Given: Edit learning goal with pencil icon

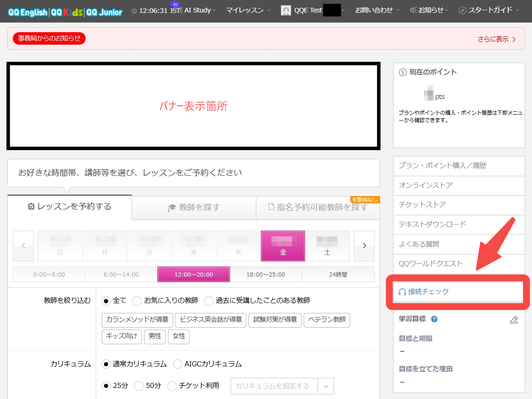Looking at the screenshot, I should point(514,320).
